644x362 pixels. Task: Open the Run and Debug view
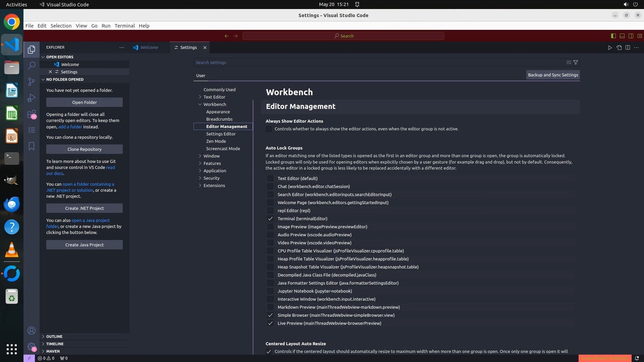point(32,98)
